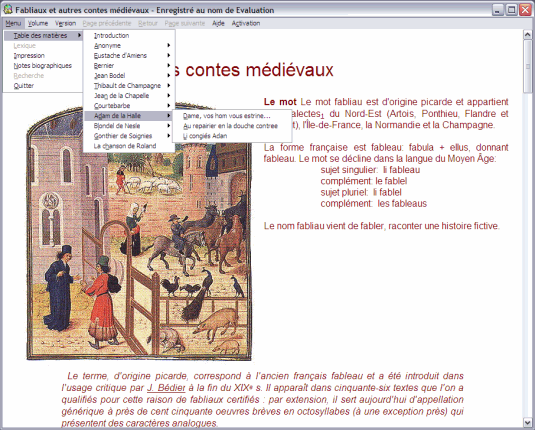Minimize the Fabliaux window
The width and height of the screenshot is (535, 430).
pos(498,10)
